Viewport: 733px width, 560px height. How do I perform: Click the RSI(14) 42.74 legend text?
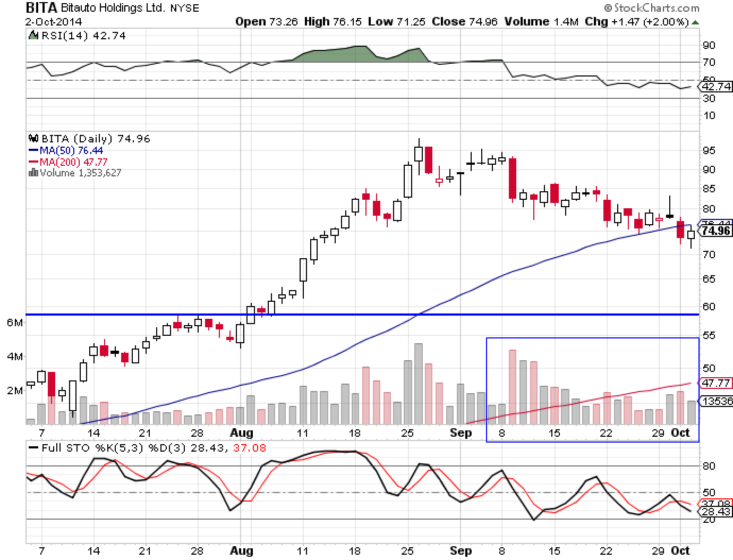[83, 36]
